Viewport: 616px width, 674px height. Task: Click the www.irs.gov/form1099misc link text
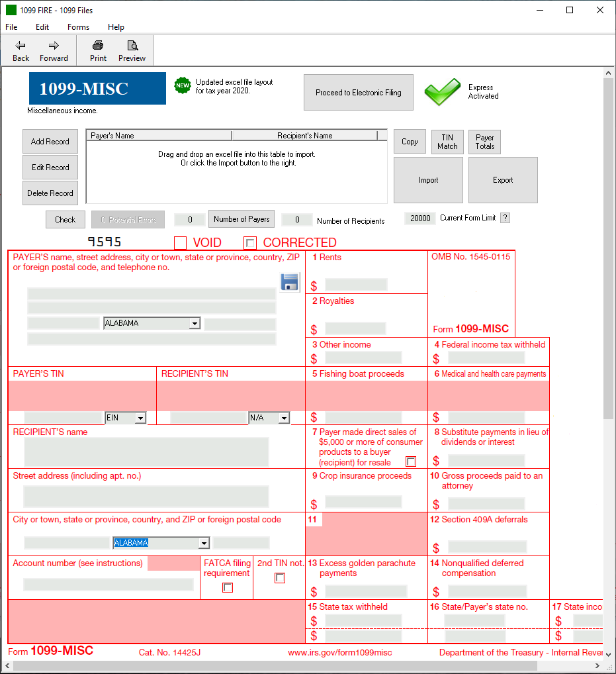click(340, 653)
